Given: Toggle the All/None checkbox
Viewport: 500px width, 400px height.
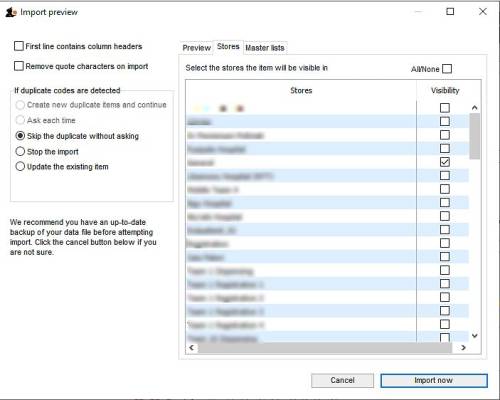Looking at the screenshot, I should [x=447, y=69].
